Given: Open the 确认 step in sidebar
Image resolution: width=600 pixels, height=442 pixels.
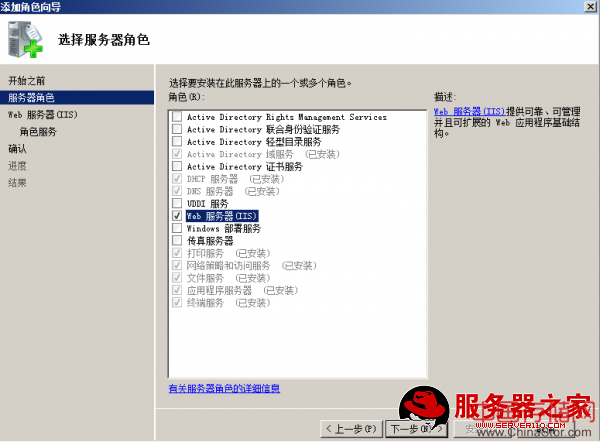Looking at the screenshot, I should pos(18,148).
